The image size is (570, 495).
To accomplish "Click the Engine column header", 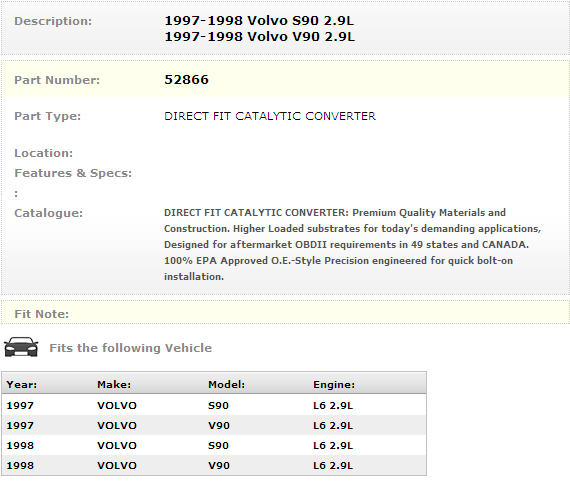I will coord(334,385).
